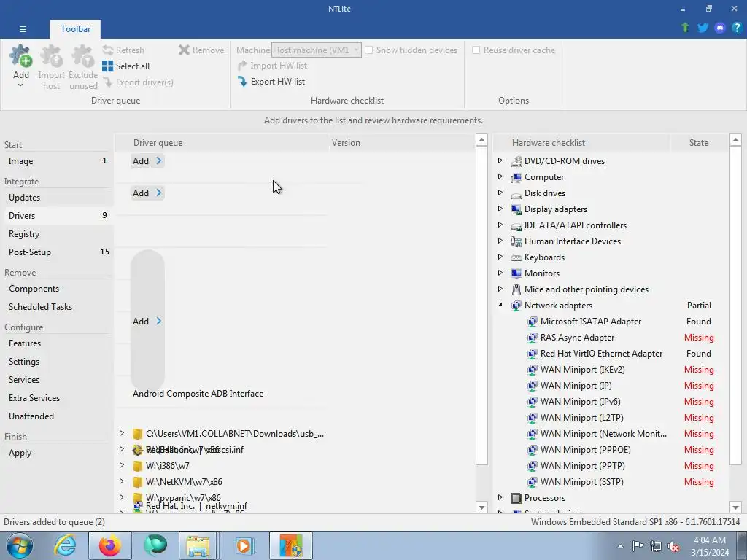Expand the Computer node

coord(500,176)
